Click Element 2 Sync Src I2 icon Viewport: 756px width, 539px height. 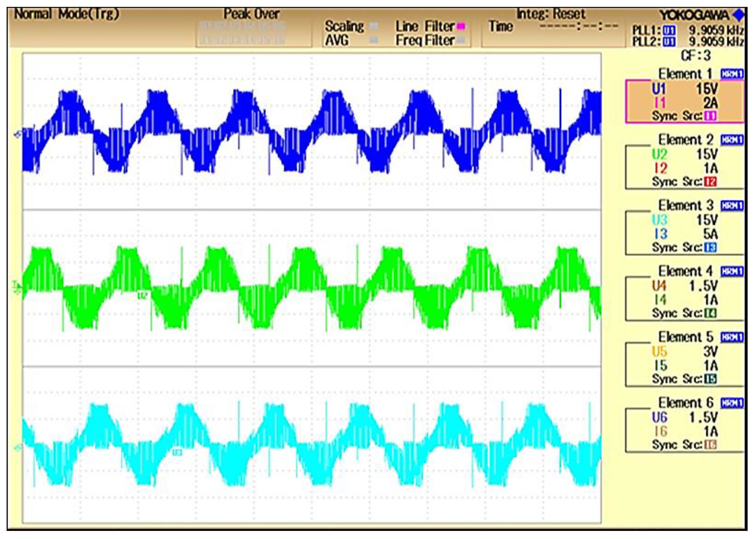click(x=710, y=182)
